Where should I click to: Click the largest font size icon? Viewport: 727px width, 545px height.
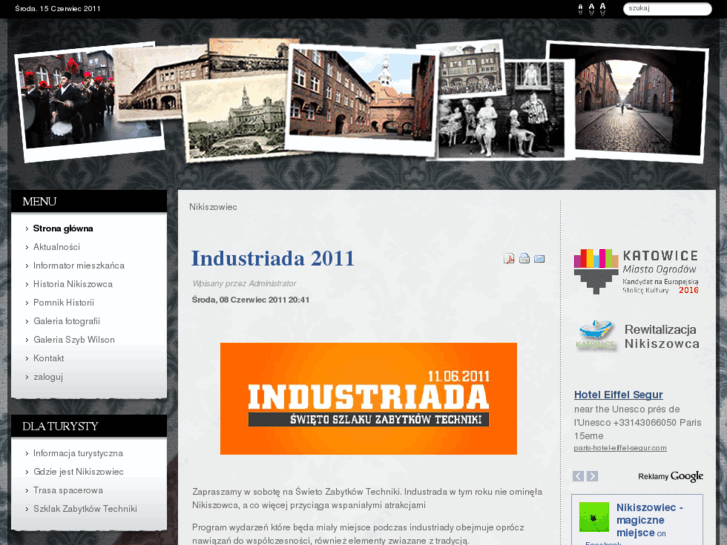point(602,9)
